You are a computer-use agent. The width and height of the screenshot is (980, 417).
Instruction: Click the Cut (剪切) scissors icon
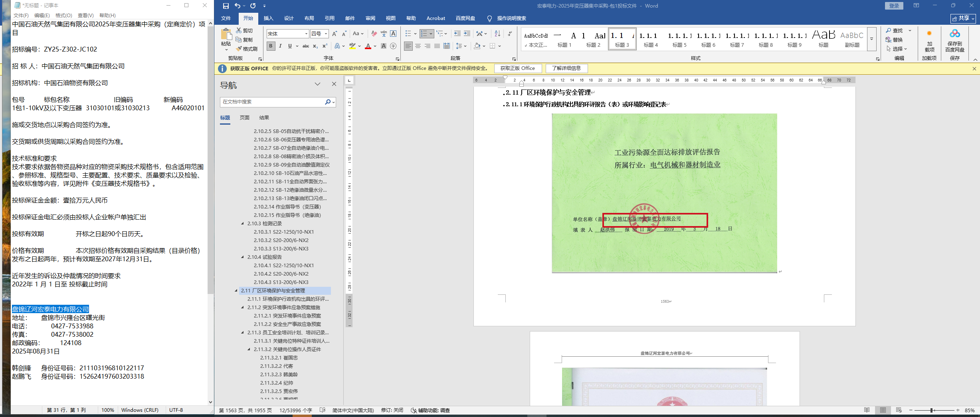pos(239,30)
